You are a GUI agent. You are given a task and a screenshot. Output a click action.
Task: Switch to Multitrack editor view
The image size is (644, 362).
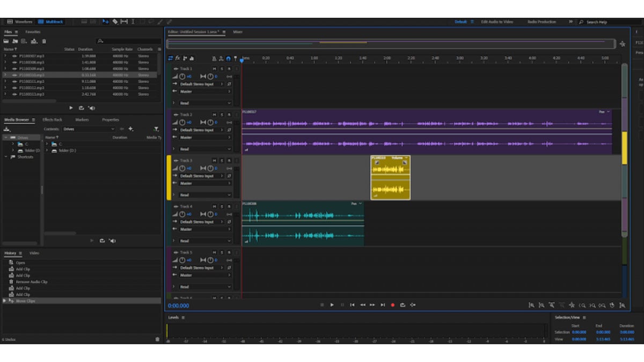[x=52, y=22]
